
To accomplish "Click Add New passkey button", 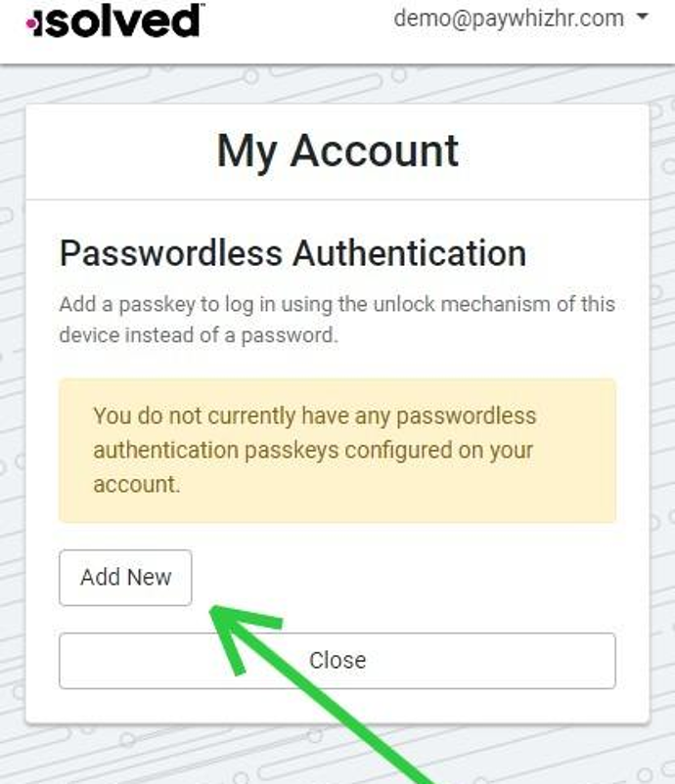I will click(x=125, y=578).
